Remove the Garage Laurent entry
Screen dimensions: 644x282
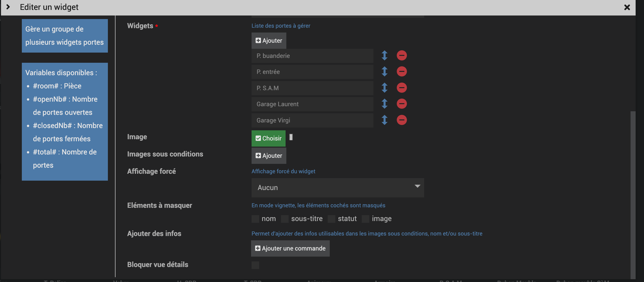click(x=402, y=104)
